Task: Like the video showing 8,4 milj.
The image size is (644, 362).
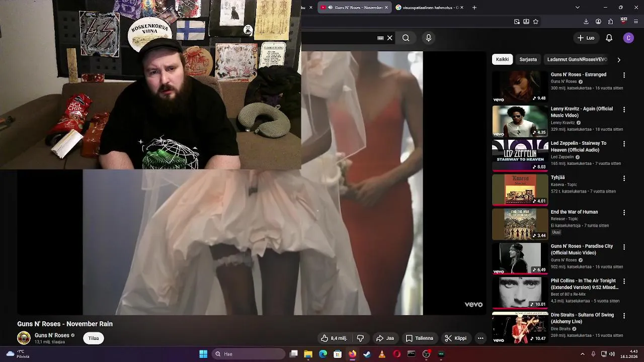Action: point(334,338)
